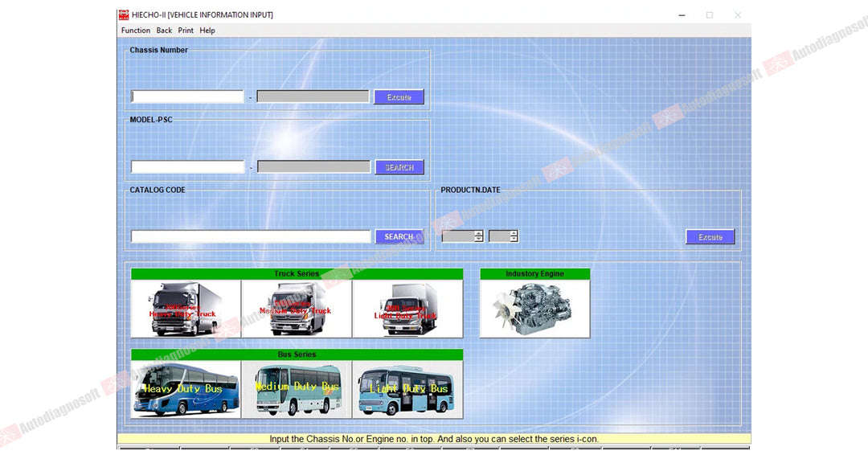Minimize the HIECHO-II window
This screenshot has height=459, width=868.
[x=682, y=15]
